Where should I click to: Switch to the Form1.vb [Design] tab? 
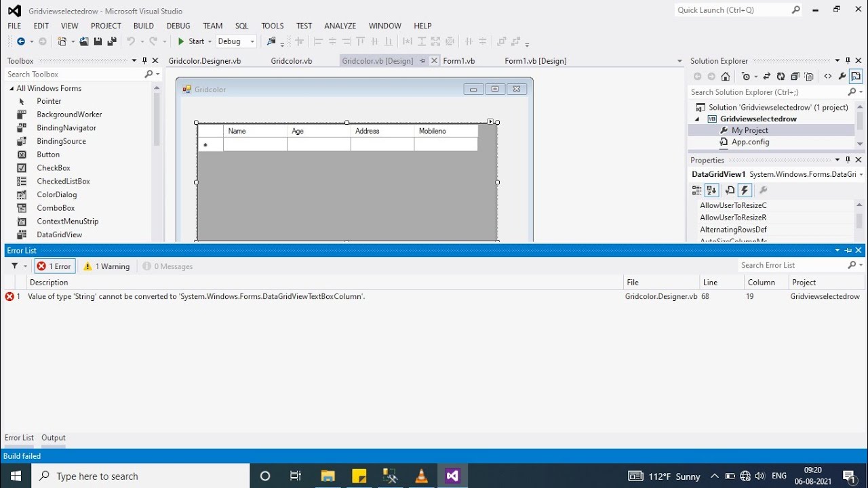click(x=536, y=60)
